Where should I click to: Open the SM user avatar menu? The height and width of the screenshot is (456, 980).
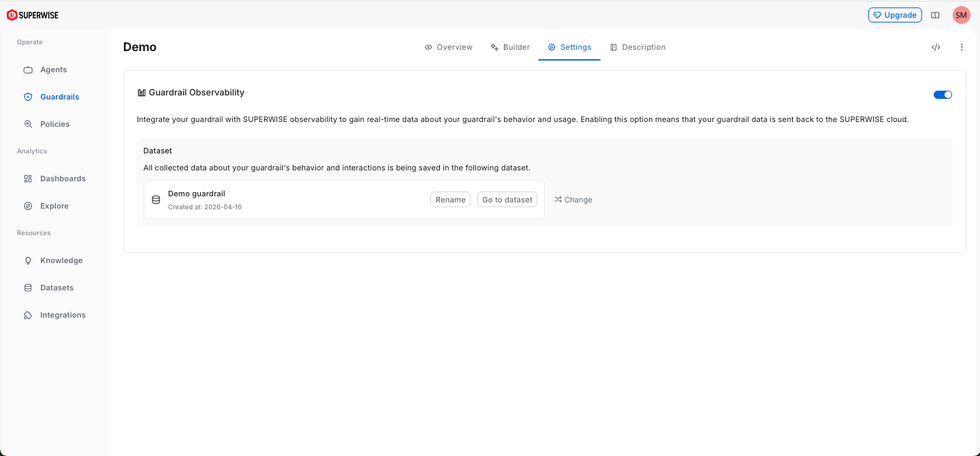click(x=961, y=15)
